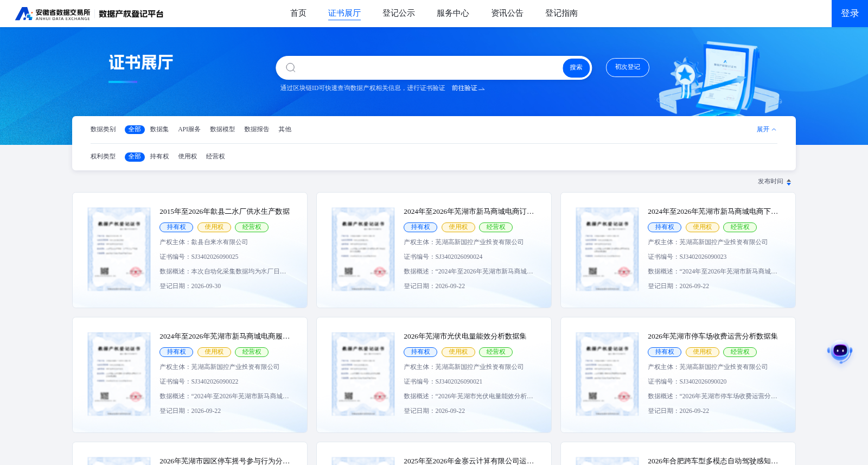
Task: Filter data category by 数据报告
Action: tap(257, 129)
